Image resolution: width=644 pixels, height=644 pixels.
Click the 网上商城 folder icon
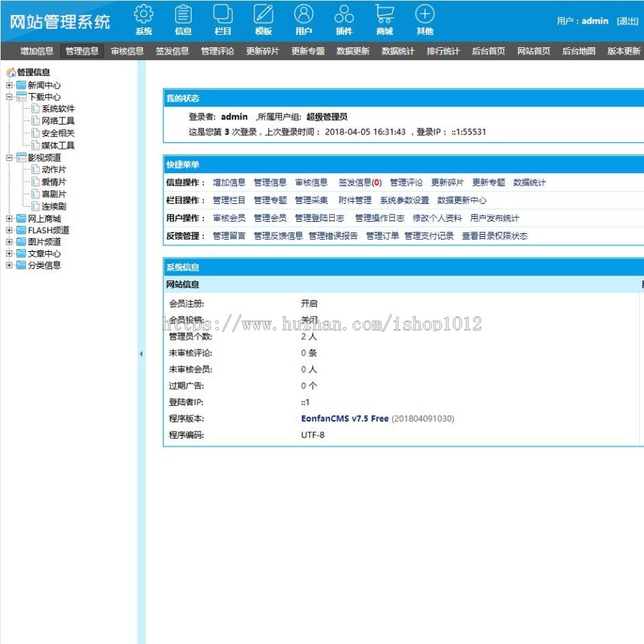click(x=21, y=218)
